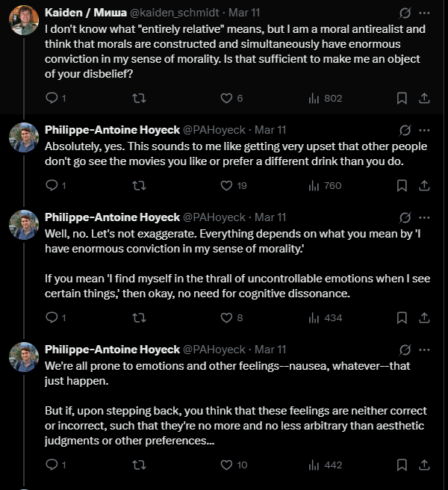This screenshot has height=490, width=448.
Task: Share the 'Absolutely, yes' tweet
Action: [x=424, y=186]
